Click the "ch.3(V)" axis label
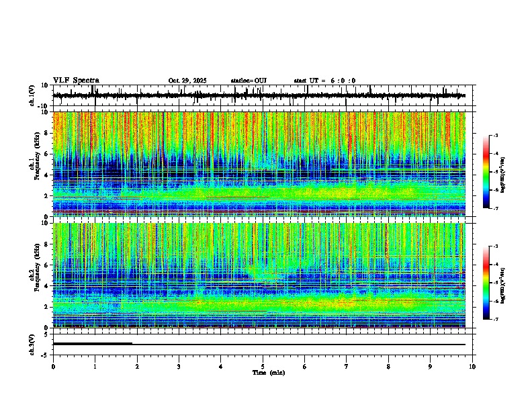This screenshot has width=532, height=411. click(32, 345)
